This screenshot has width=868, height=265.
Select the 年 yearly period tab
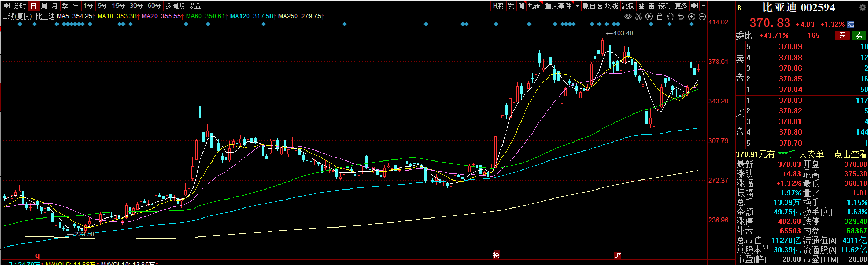76,6
